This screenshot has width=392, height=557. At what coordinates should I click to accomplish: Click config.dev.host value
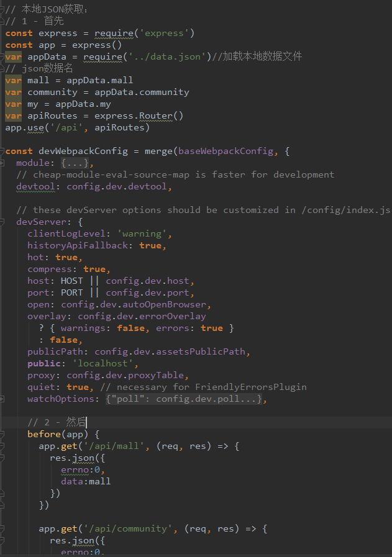147,281
